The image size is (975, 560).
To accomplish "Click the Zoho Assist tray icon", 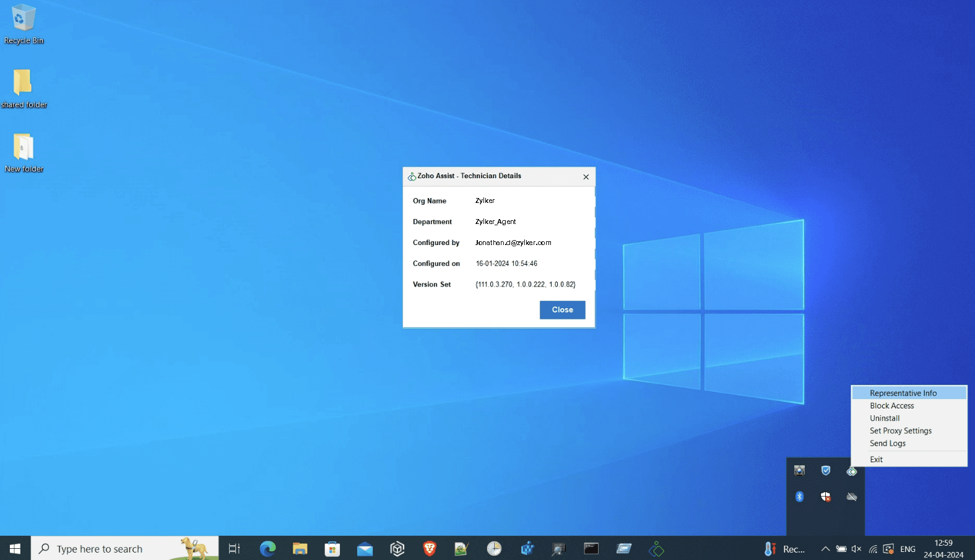I will pos(852,472).
